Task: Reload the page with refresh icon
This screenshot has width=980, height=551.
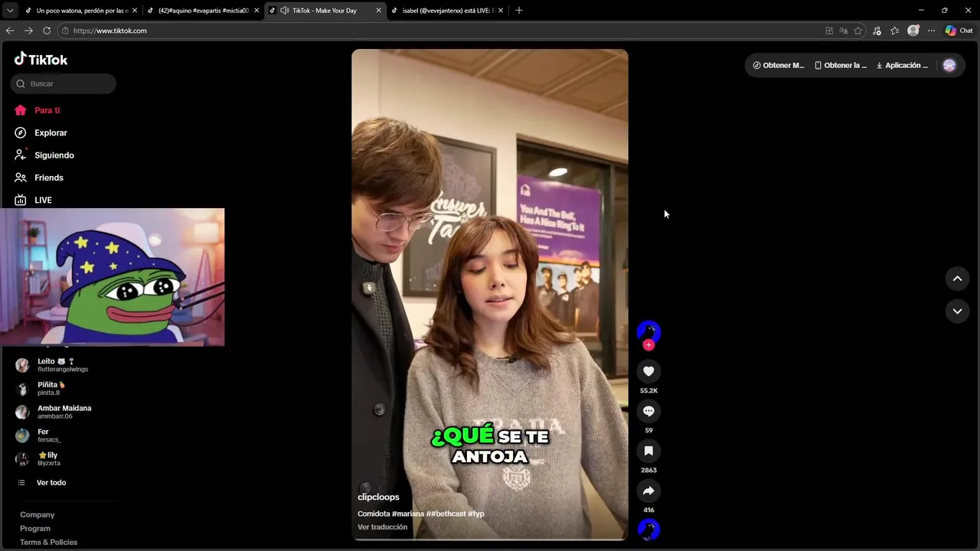Action: (47, 31)
